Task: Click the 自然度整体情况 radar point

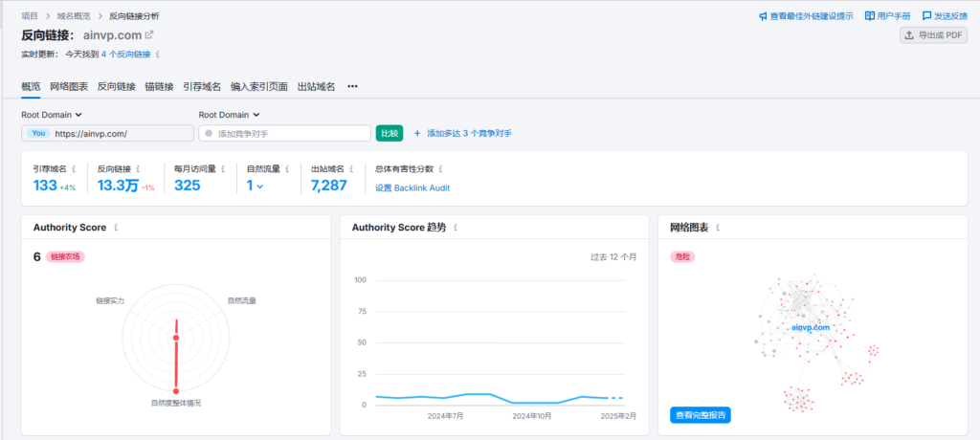Action: pyautogui.click(x=176, y=391)
